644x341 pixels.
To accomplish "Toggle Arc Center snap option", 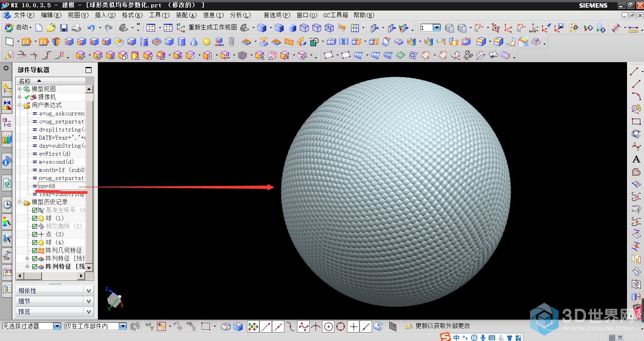I will (329, 326).
